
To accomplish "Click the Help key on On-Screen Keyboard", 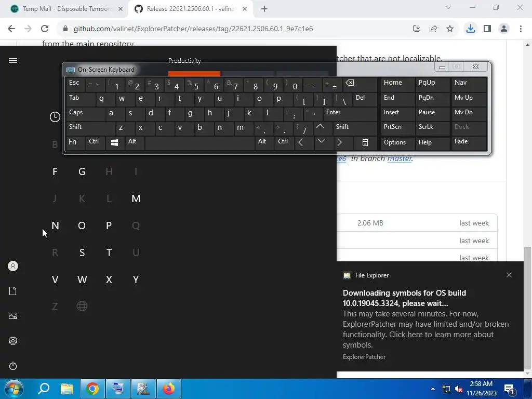I will point(432,143).
